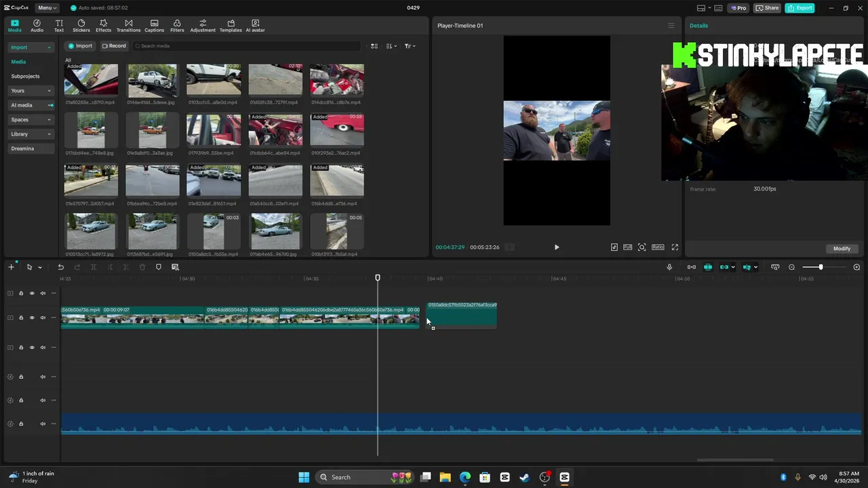Mute the blue audio waveform track
Screen dimensions: 868x488
43,424
